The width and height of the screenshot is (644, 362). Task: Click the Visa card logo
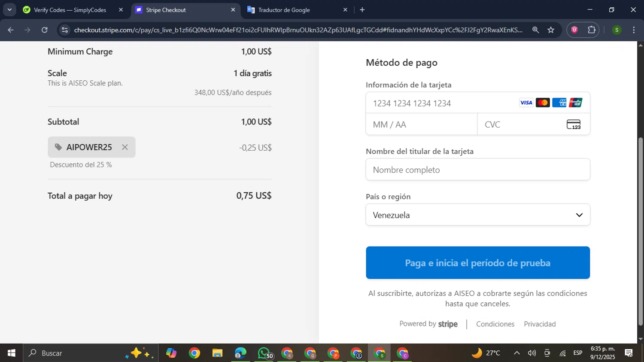[526, 103]
